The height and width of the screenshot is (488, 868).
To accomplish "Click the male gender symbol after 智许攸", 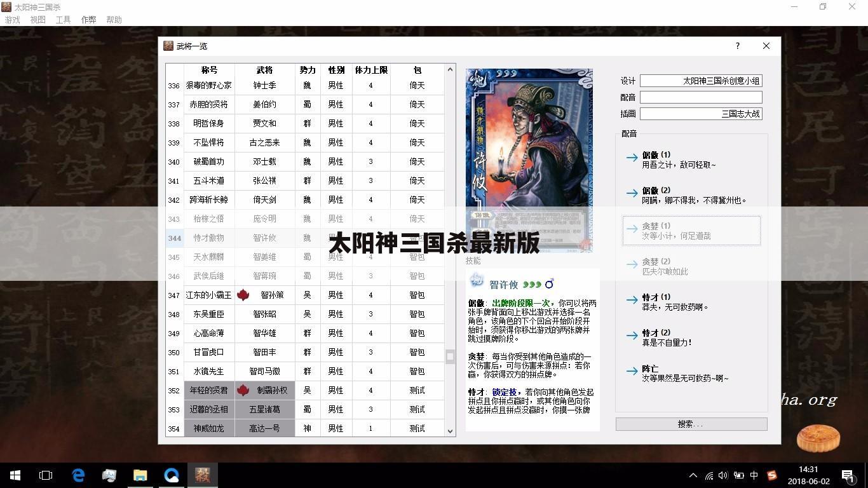I will tap(550, 284).
